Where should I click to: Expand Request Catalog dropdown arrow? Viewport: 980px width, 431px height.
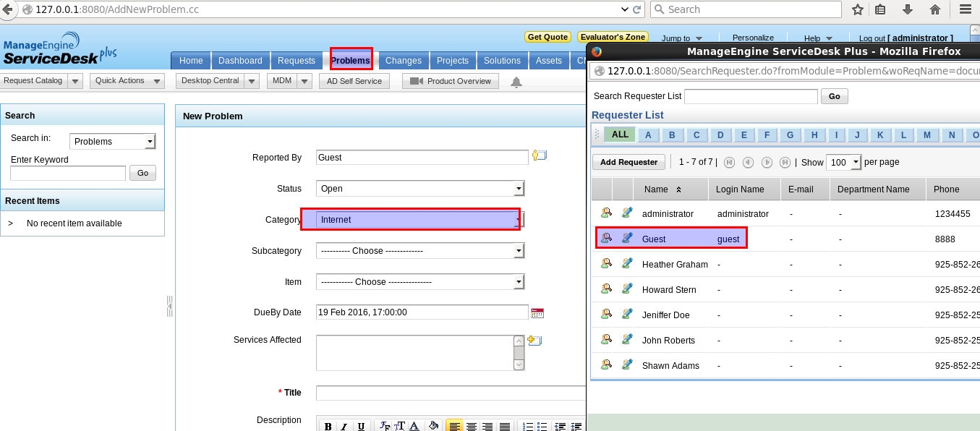pyautogui.click(x=75, y=81)
